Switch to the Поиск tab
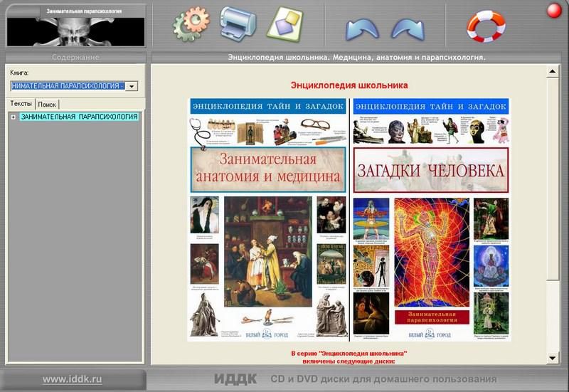The height and width of the screenshot is (392, 569). [47, 104]
